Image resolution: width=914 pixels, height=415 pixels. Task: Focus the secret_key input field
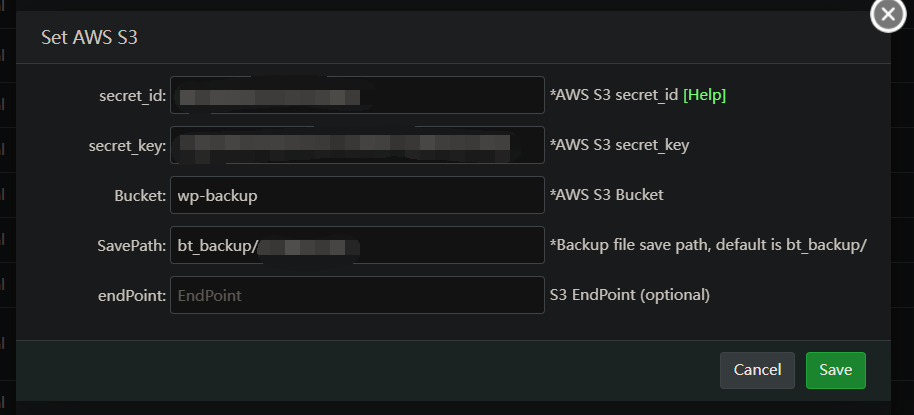[357, 145]
